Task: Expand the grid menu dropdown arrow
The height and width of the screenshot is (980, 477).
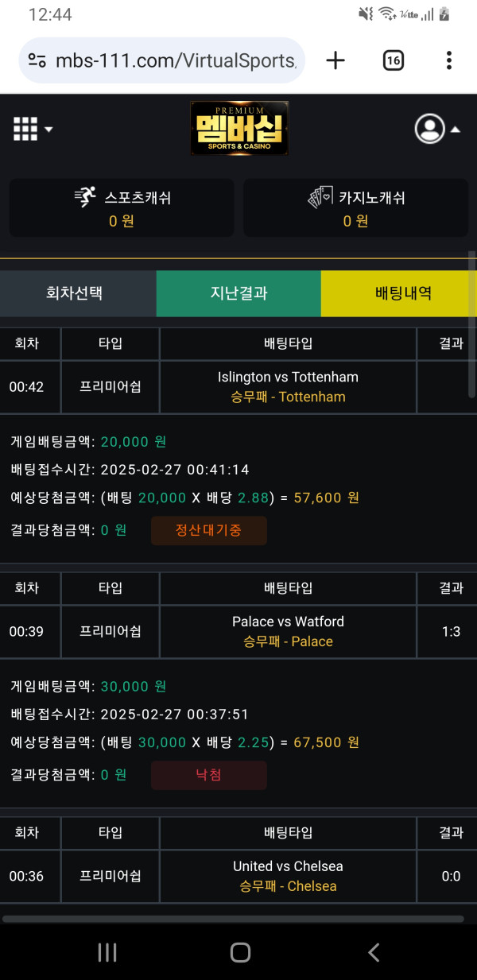Action: click(x=47, y=128)
